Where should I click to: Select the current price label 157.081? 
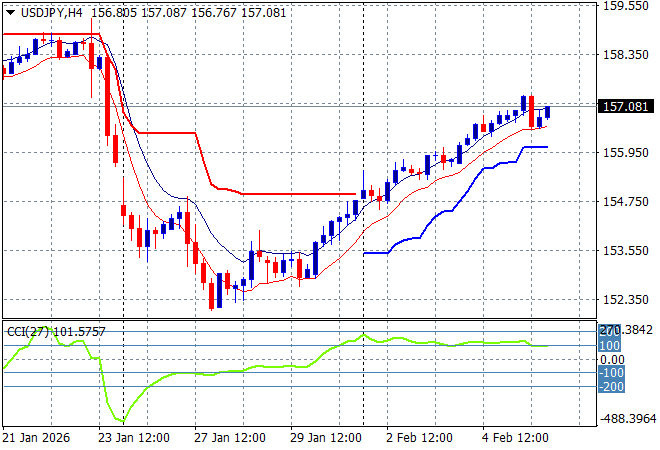(625, 107)
